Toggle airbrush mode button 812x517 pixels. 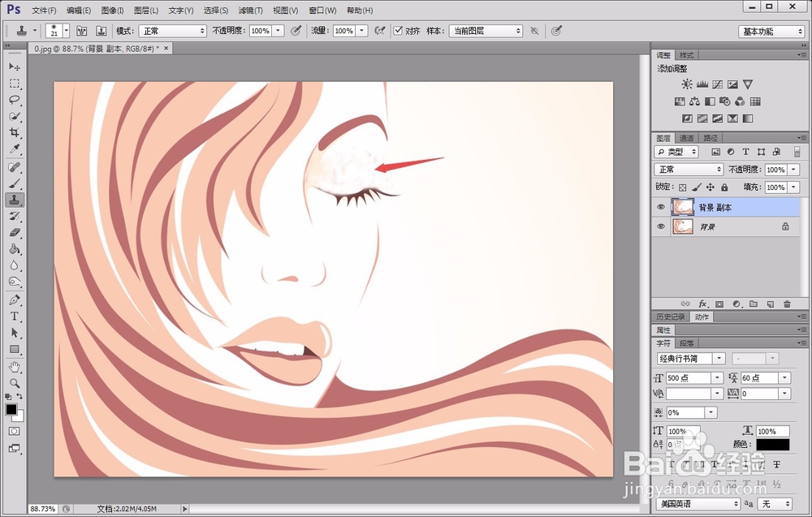point(379,31)
